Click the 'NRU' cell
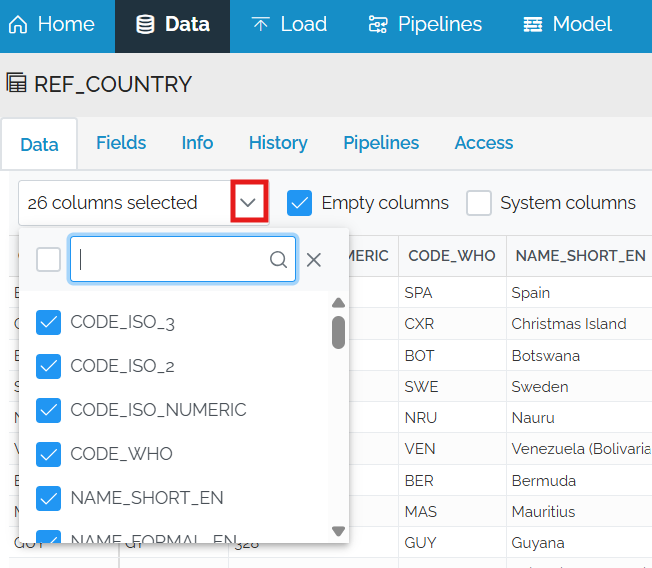Viewport: 652px width, 568px height. point(452,417)
